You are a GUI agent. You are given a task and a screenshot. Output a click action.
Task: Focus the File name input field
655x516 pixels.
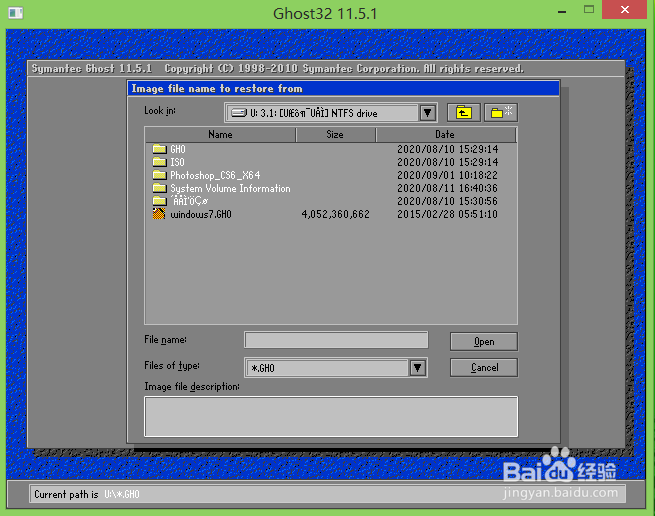336,340
